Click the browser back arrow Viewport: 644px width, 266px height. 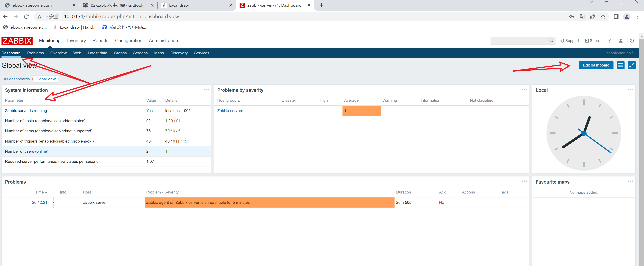pyautogui.click(x=5, y=16)
